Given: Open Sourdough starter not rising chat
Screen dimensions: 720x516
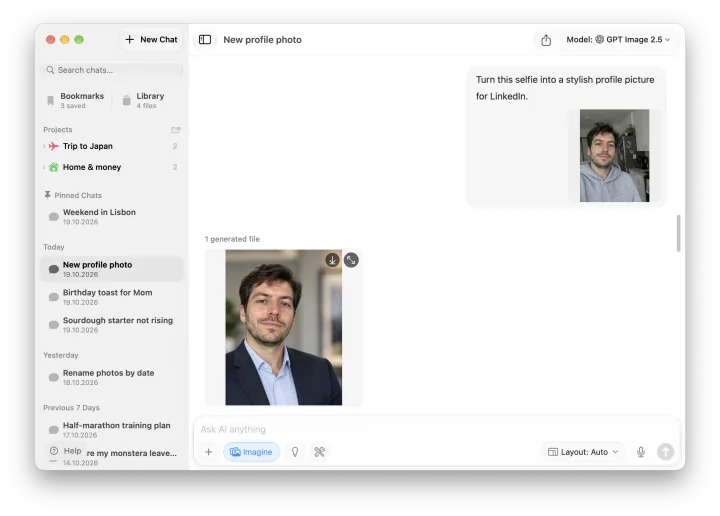Looking at the screenshot, I should coord(112,325).
